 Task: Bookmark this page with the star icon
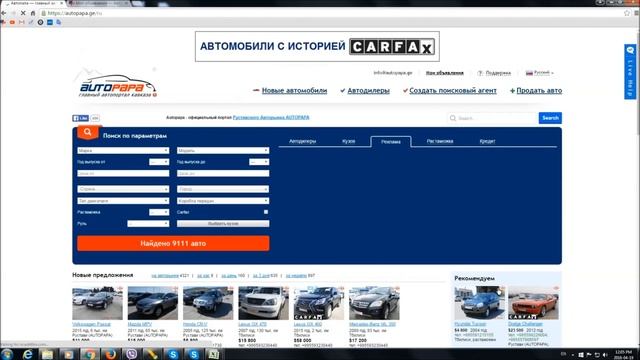pyautogui.click(x=627, y=13)
